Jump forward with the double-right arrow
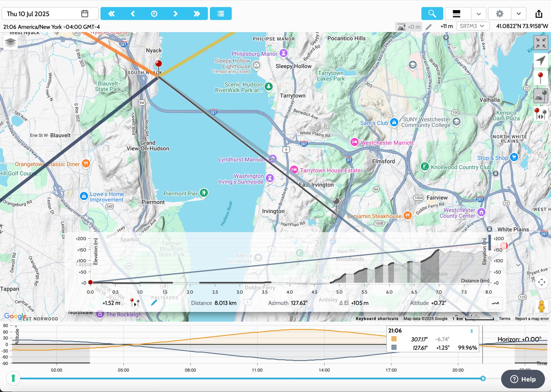 197,13
